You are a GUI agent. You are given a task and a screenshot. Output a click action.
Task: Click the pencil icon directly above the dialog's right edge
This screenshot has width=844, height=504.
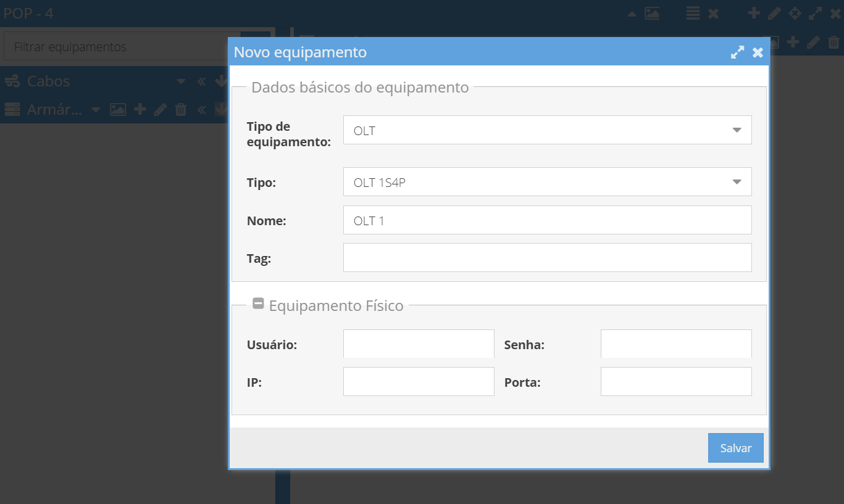(x=814, y=42)
